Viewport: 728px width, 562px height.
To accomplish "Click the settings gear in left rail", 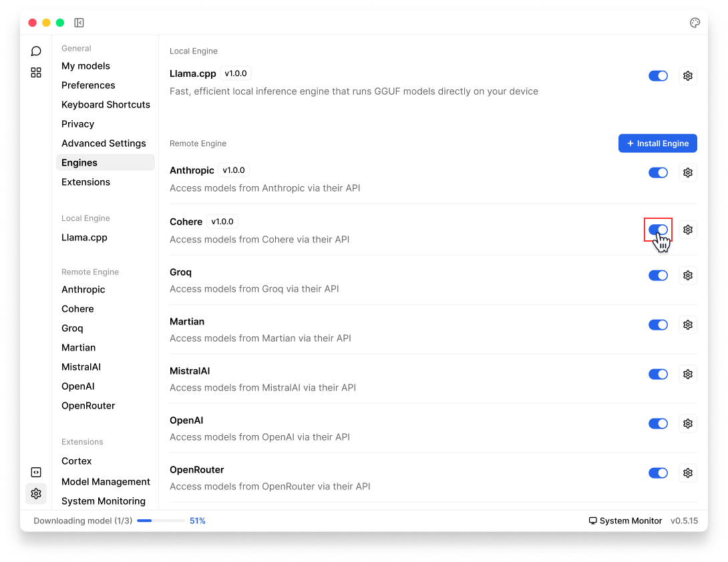I will click(x=36, y=493).
